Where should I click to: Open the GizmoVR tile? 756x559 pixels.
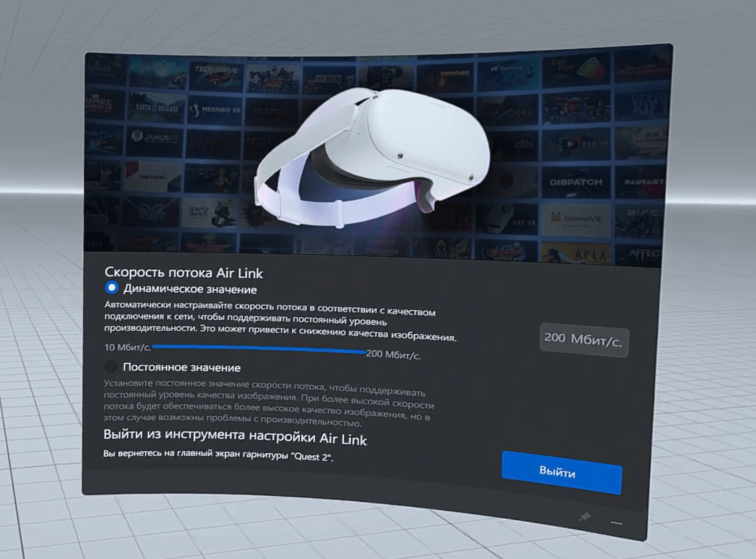576,219
